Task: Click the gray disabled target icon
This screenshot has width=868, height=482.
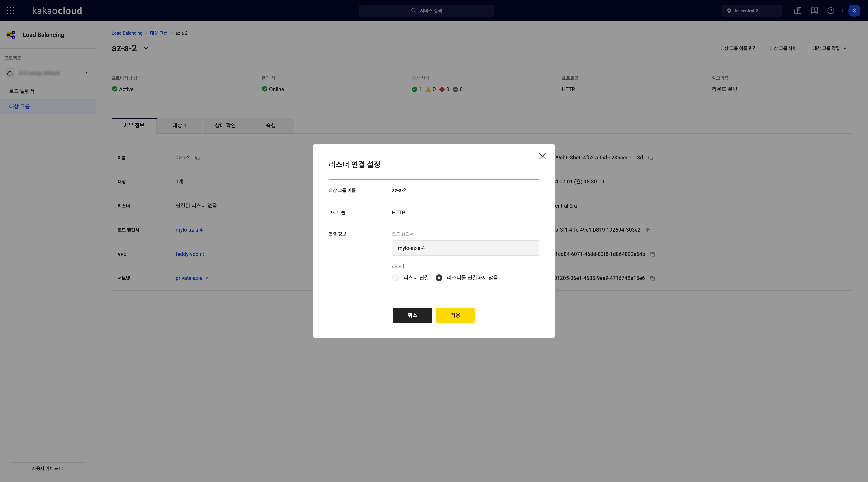Action: click(455, 89)
